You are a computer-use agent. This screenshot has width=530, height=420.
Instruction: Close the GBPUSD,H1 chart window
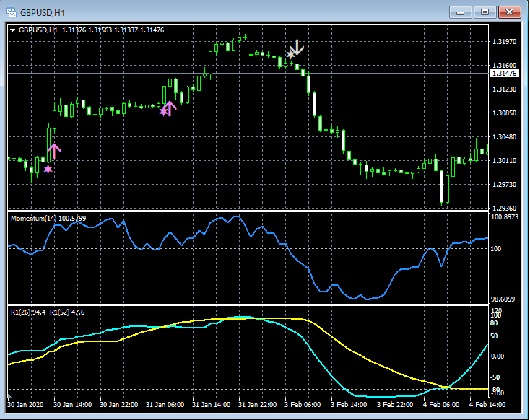[509, 12]
